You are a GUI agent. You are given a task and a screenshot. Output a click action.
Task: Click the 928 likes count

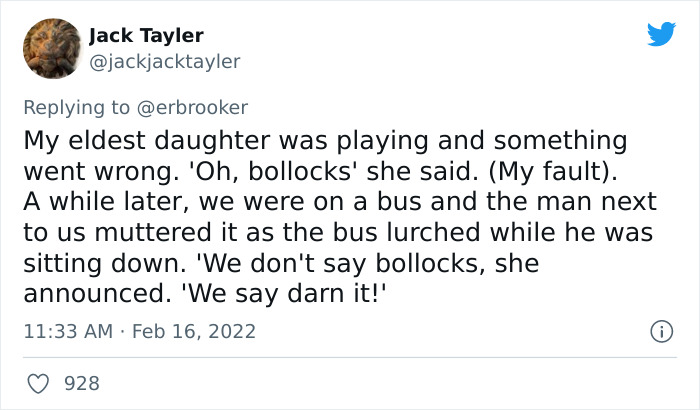tap(81, 383)
